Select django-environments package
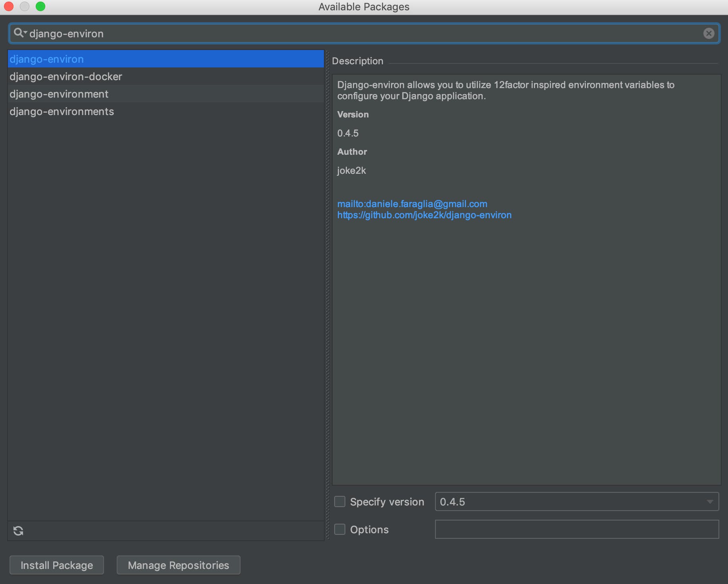 point(62,111)
